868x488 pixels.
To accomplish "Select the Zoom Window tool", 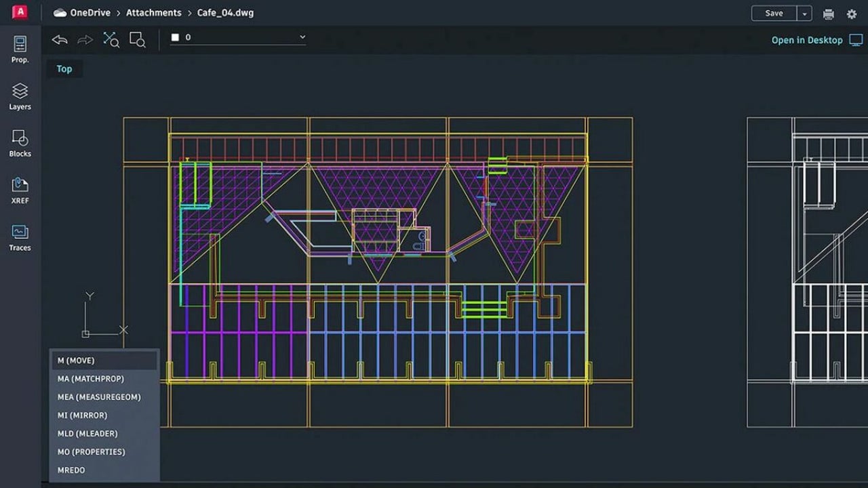I will pos(137,39).
